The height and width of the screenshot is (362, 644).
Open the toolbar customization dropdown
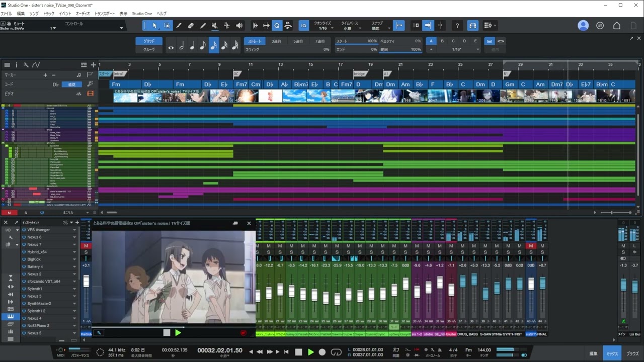(490, 26)
